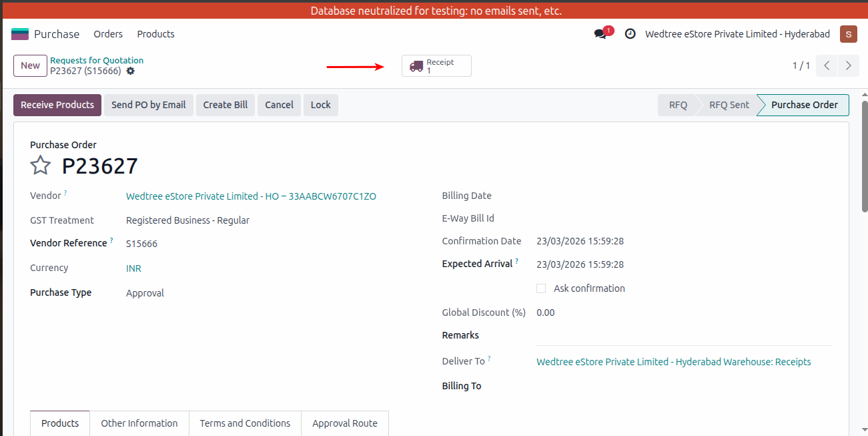868x436 pixels.
Task: Click the E-Way Bill Id field
Action: point(685,218)
